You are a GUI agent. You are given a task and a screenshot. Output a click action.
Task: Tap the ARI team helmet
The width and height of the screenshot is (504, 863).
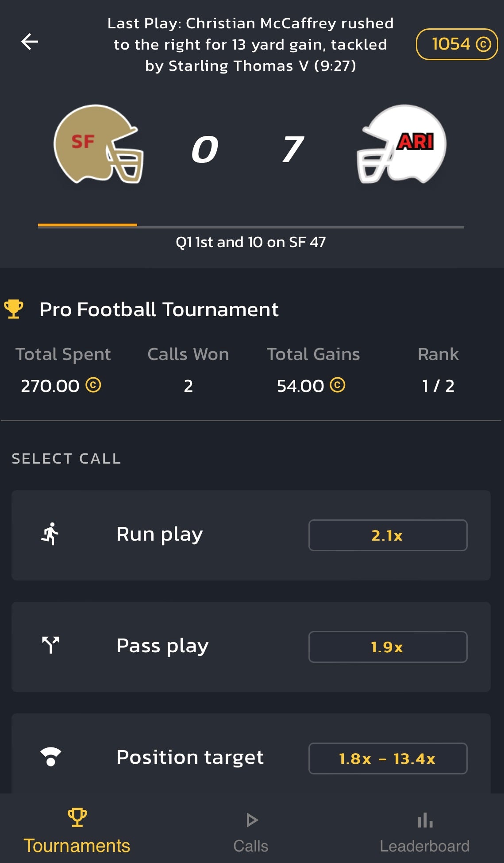[x=401, y=144]
